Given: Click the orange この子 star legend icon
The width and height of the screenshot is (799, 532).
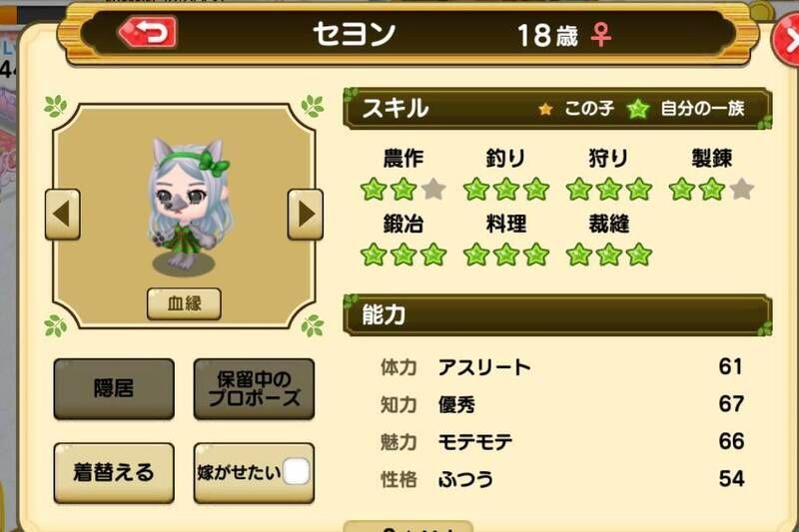Looking at the screenshot, I should [545, 109].
